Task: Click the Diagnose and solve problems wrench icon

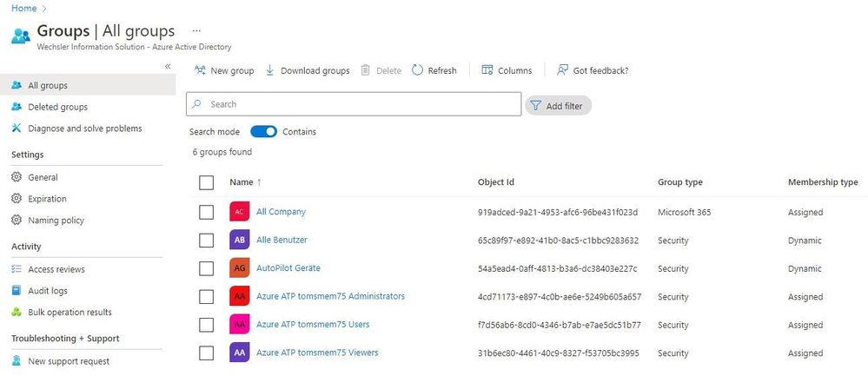Action: coord(17,129)
